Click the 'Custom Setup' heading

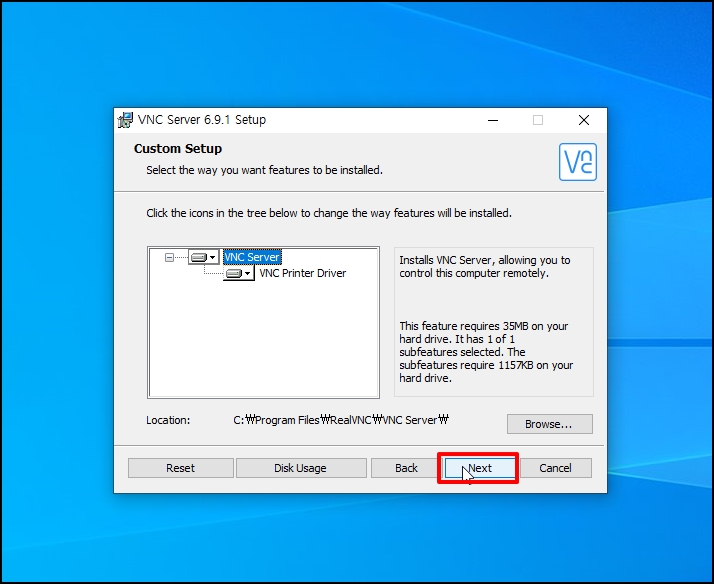[x=178, y=149]
